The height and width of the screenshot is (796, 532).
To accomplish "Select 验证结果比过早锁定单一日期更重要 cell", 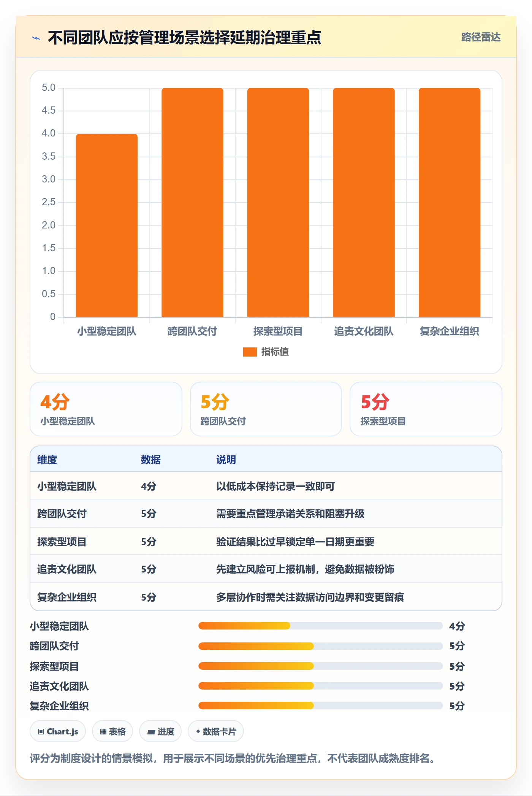I will (295, 542).
